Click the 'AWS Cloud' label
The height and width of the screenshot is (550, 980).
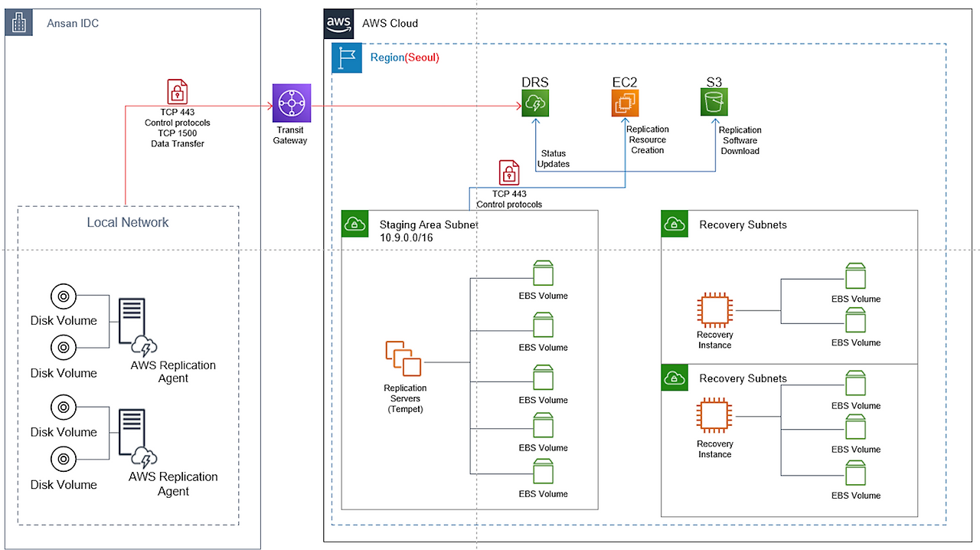(390, 23)
